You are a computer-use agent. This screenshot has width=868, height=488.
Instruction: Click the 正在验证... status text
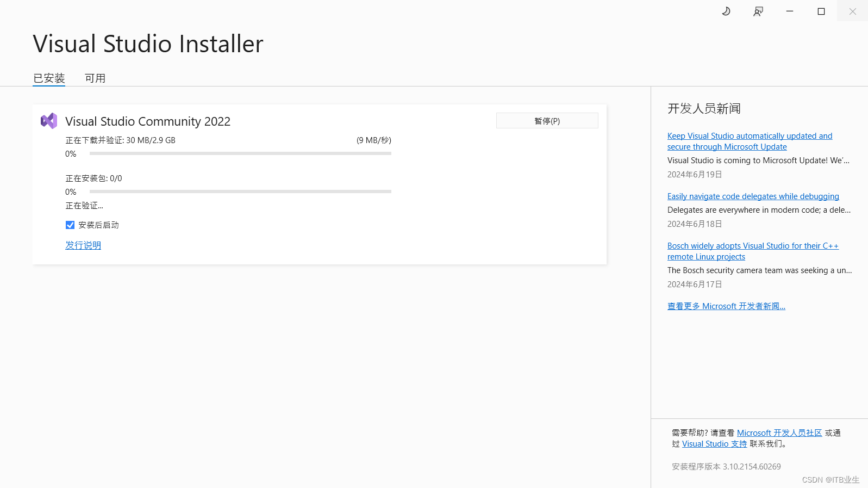point(84,206)
